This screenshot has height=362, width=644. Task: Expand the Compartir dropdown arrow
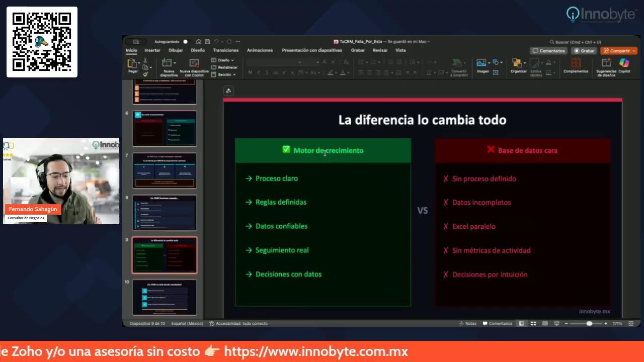pos(633,51)
